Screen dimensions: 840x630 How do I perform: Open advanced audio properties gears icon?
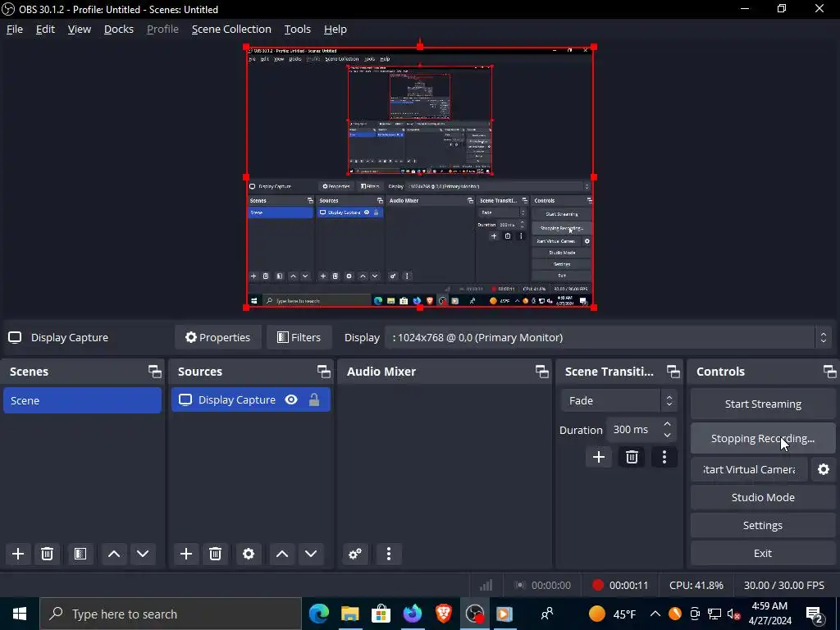[x=354, y=554]
